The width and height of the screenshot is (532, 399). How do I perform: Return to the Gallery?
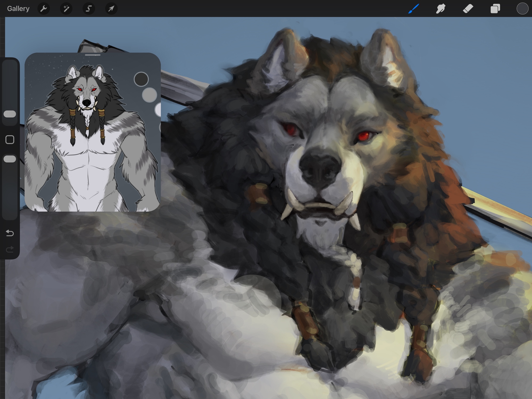pos(18,9)
